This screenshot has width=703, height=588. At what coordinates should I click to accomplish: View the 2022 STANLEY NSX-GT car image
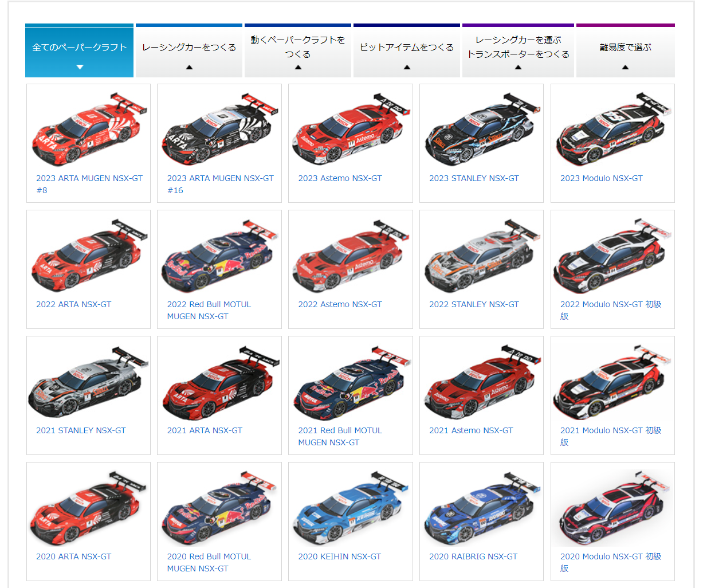tap(482, 254)
